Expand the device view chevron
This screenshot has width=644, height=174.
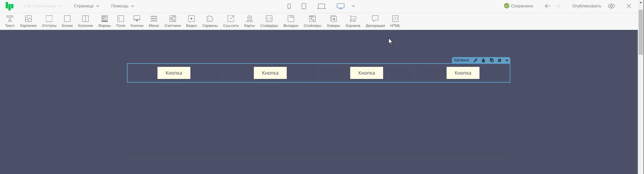(353, 6)
